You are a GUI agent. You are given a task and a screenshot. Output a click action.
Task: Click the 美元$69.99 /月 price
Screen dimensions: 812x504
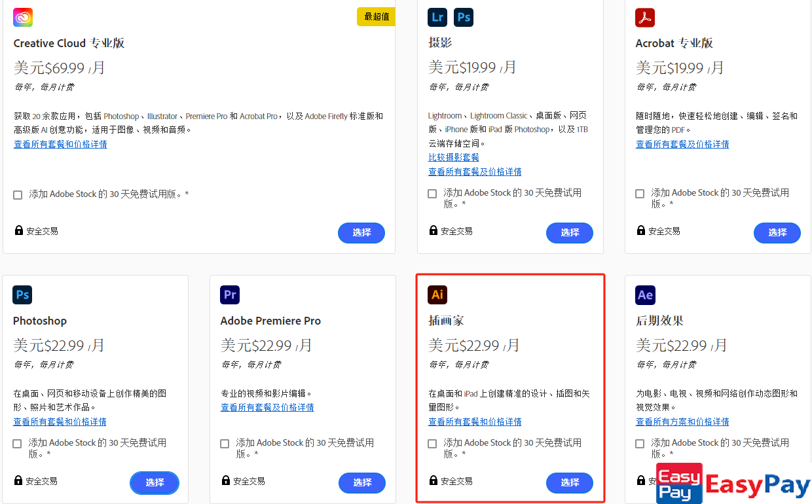59,67
